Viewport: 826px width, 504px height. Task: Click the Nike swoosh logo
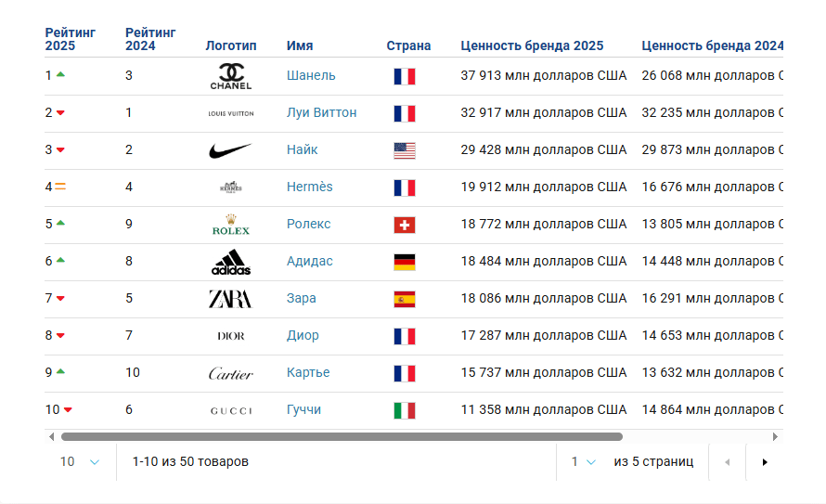(230, 150)
